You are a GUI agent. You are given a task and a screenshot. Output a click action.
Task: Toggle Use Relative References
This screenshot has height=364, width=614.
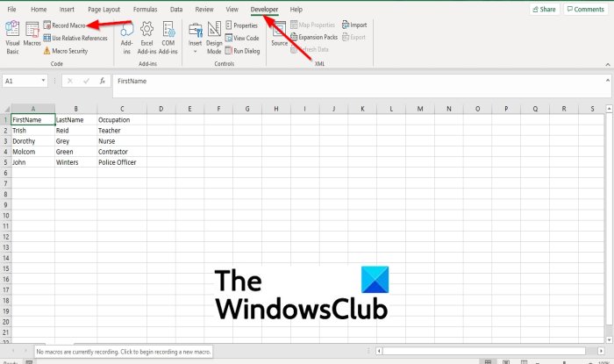75,38
